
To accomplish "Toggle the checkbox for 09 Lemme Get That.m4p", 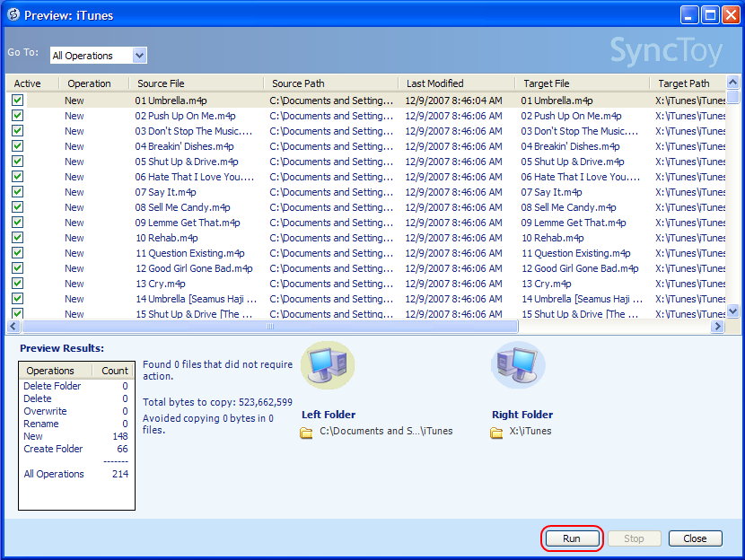I will (18, 222).
